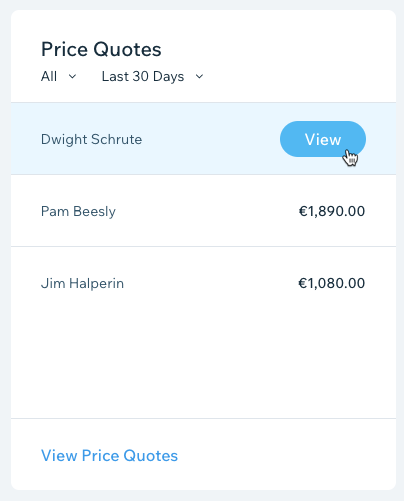This screenshot has height=501, width=404.
Task: Select the Jim Halperin name
Action: click(82, 283)
